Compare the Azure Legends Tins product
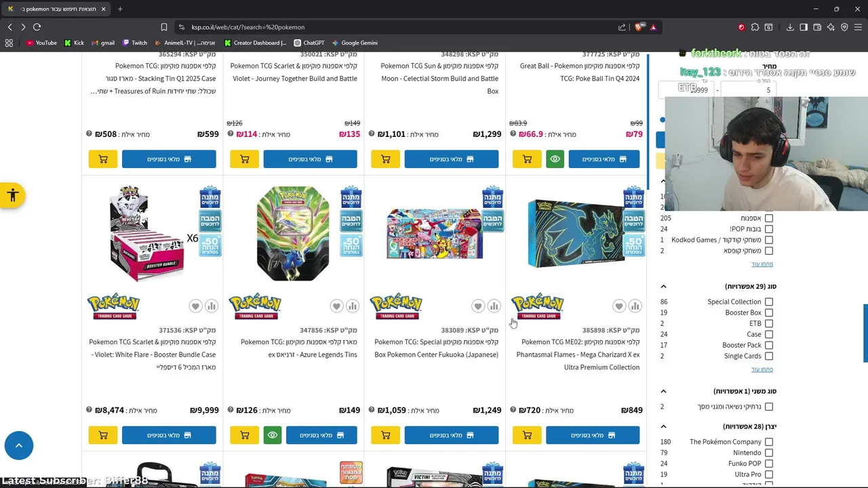The height and width of the screenshot is (488, 868). click(353, 306)
